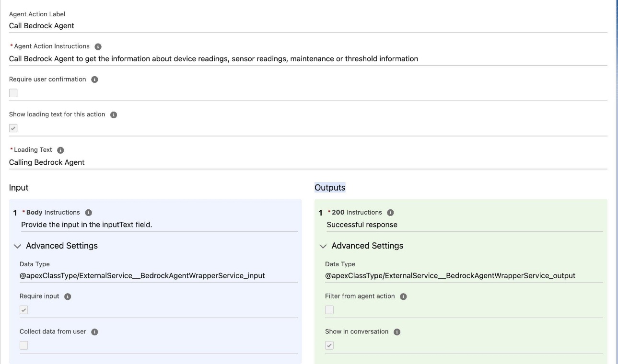618x364 pixels.
Task: Check Filter from agent action checkbox
Action: (x=329, y=310)
